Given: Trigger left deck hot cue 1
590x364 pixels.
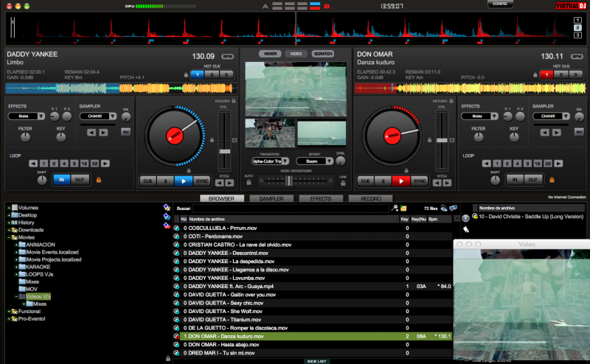Looking at the screenshot, I should (x=197, y=74).
